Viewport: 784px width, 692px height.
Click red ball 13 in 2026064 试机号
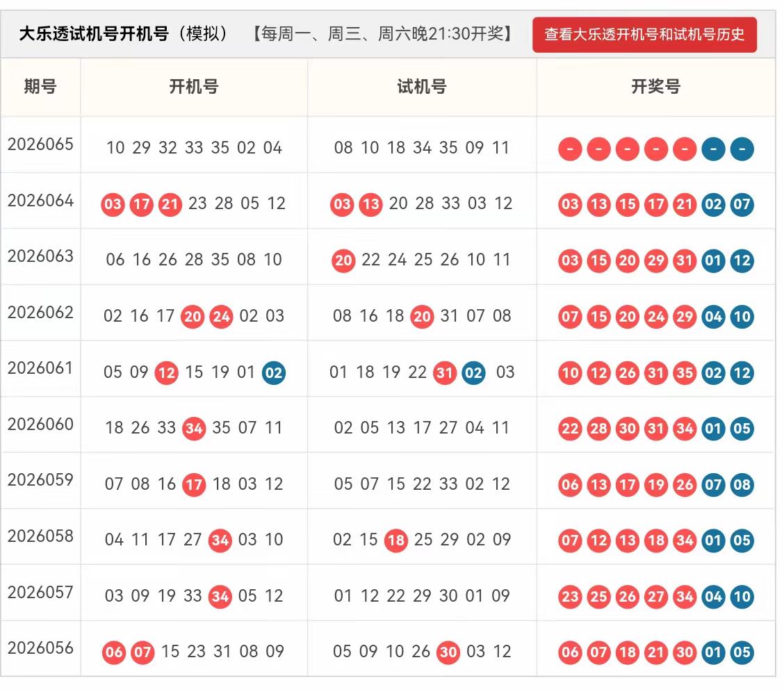tap(371, 204)
